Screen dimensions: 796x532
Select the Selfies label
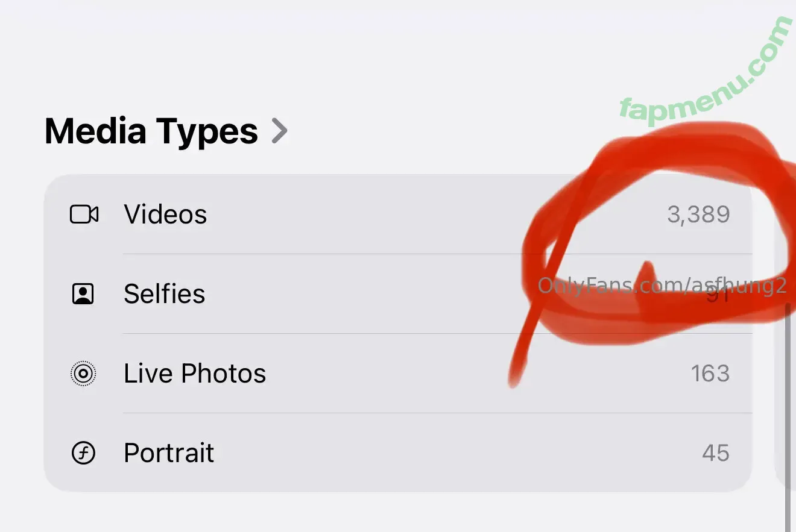tap(164, 294)
